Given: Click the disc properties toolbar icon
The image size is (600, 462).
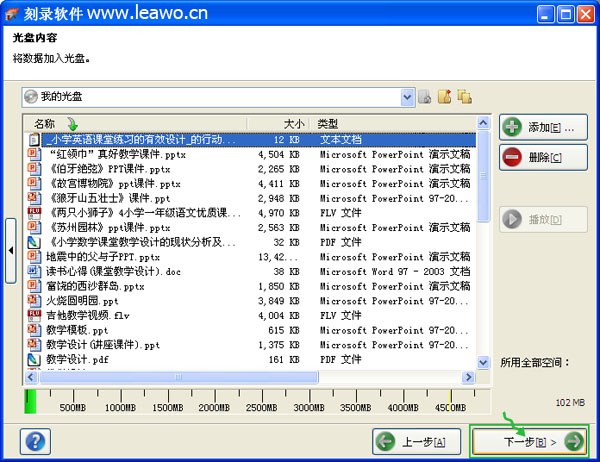Looking at the screenshot, I should 424,97.
